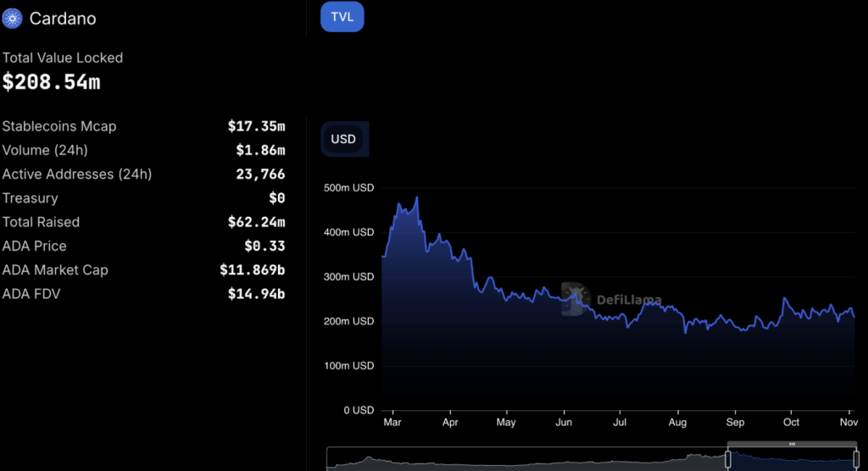Click the 0 USD axis label
868x471 pixels.
coord(359,410)
